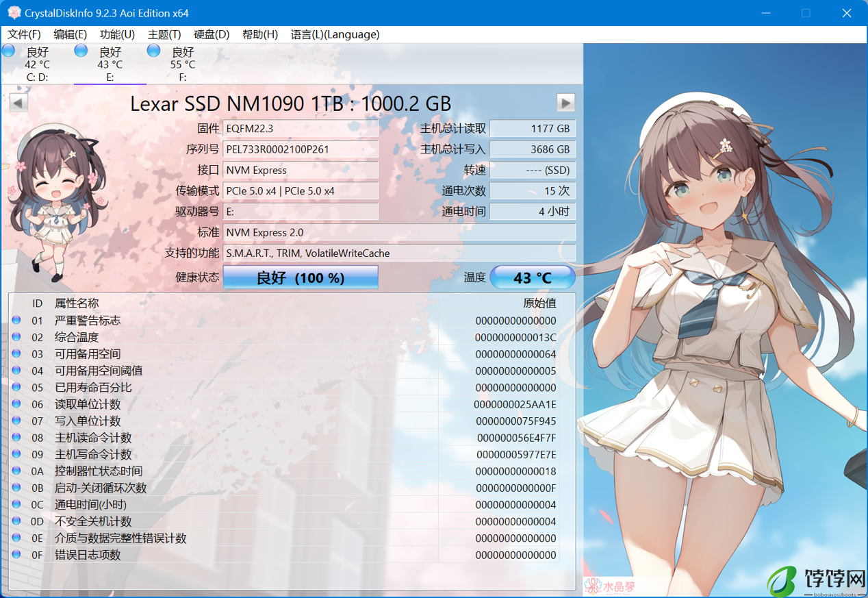868x598 pixels.
Task: Click the status orb for disk C: D:
Action: [x=8, y=51]
